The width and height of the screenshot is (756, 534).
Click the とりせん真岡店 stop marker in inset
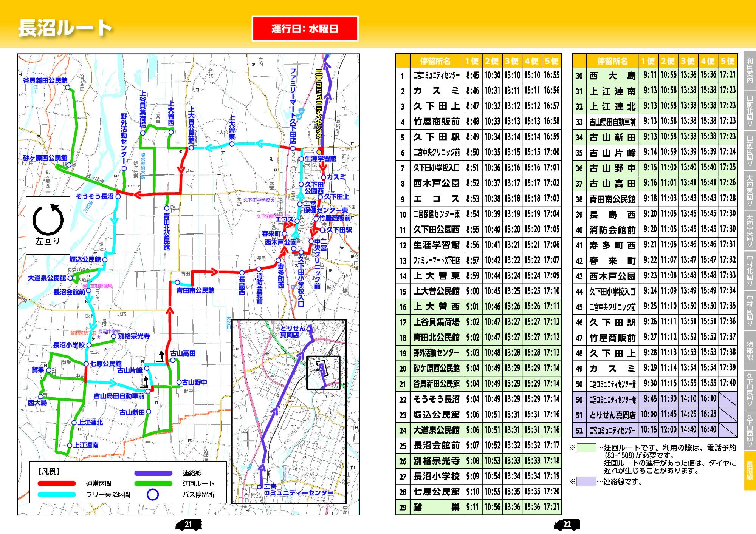[x=309, y=329]
